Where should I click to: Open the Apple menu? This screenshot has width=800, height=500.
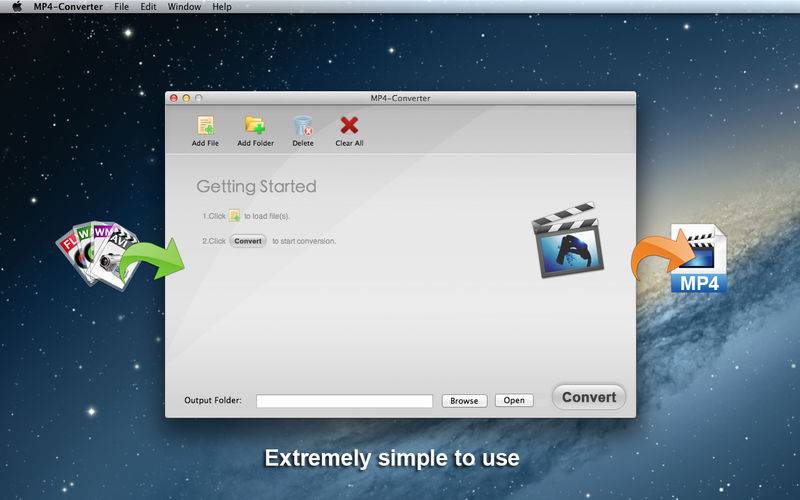click(x=17, y=7)
